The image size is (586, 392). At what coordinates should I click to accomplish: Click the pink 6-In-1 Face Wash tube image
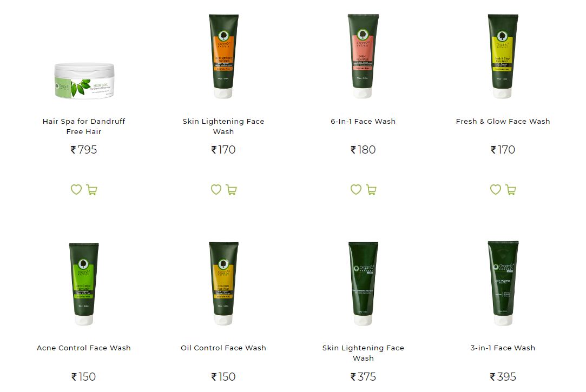[x=363, y=56]
